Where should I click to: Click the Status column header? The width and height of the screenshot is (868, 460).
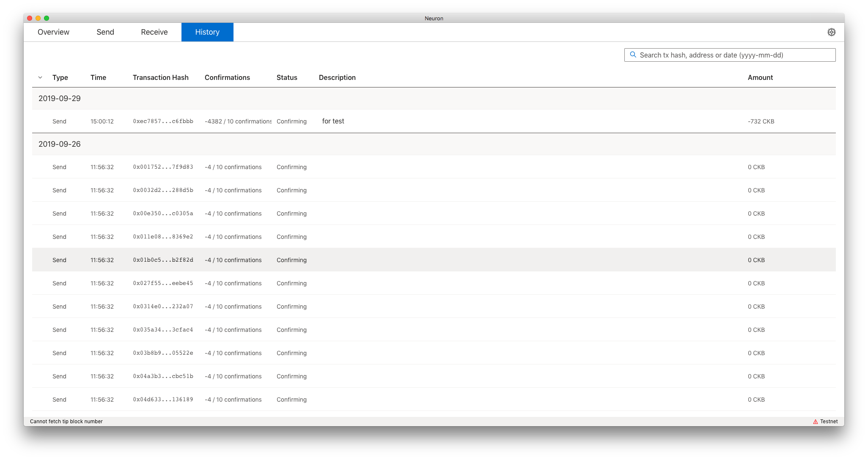[x=287, y=77]
